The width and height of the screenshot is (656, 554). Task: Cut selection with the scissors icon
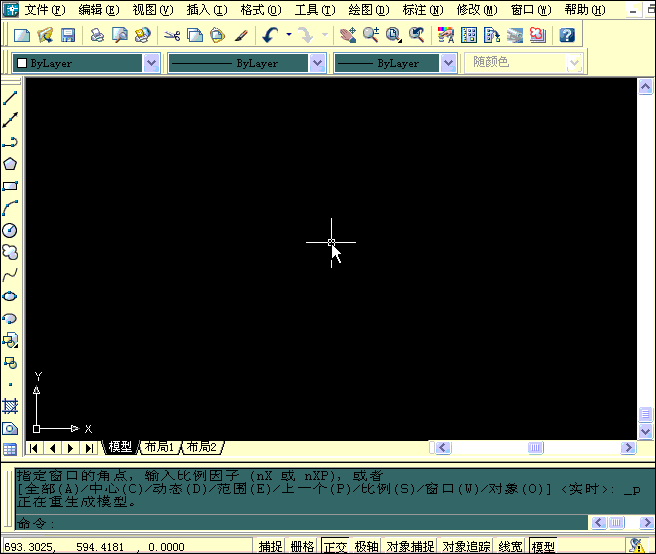(172, 35)
